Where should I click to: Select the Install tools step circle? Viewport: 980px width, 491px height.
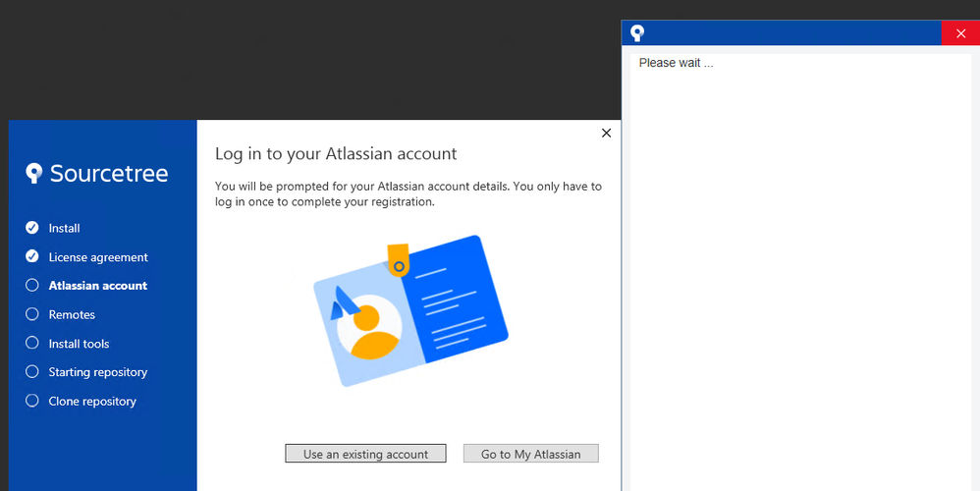pos(31,343)
